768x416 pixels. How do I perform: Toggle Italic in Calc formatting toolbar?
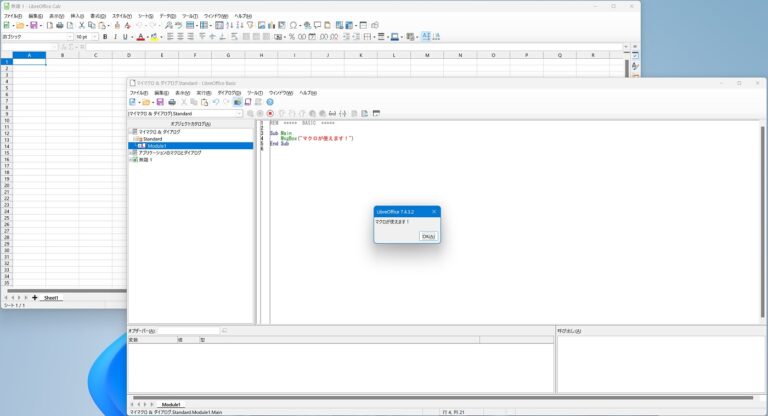tap(115, 37)
